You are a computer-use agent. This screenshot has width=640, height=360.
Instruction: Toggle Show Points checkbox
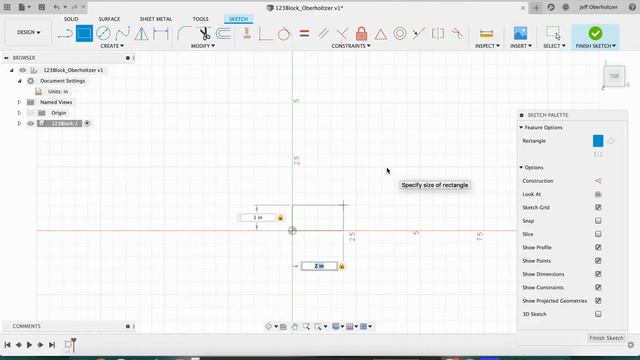pyautogui.click(x=598, y=261)
